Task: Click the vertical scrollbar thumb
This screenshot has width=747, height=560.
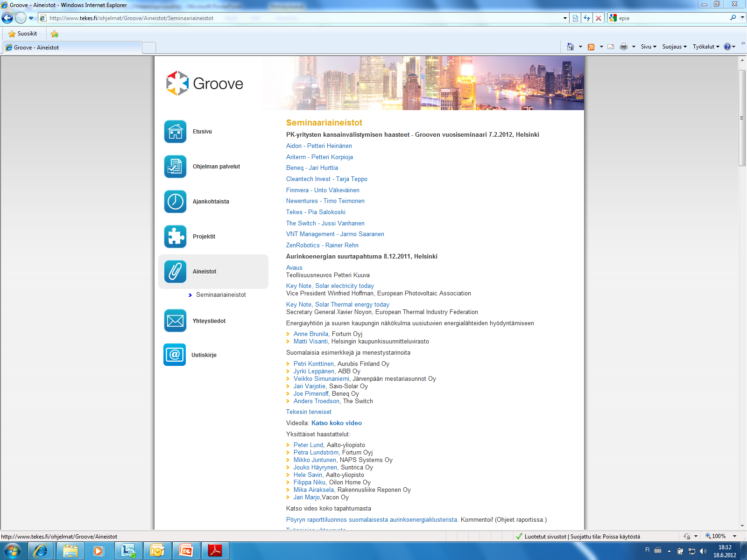Action: pos(742,118)
